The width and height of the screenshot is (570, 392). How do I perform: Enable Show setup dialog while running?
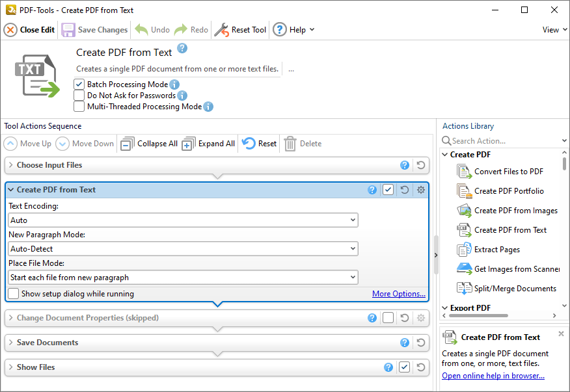click(x=13, y=293)
